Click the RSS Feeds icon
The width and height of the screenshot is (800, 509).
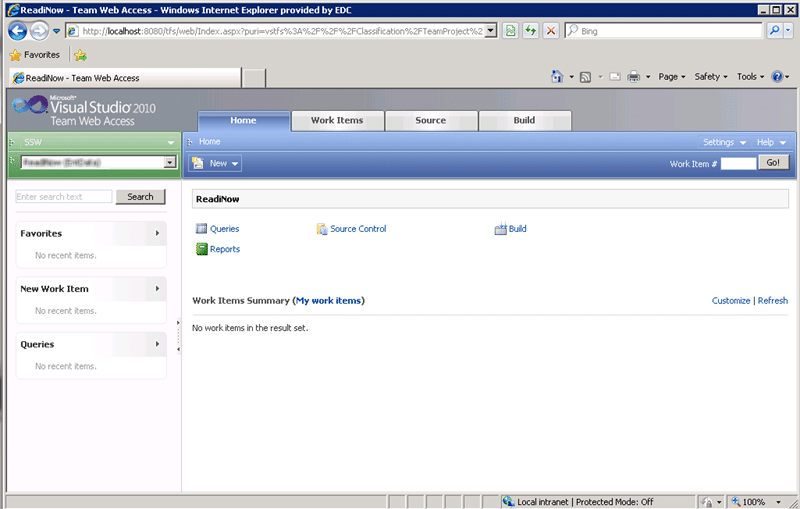586,77
